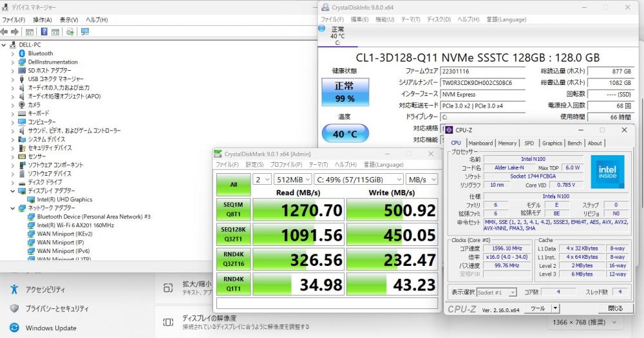
Task: Switch to the SPD tab in CPU-Z
Action: coord(529,143)
